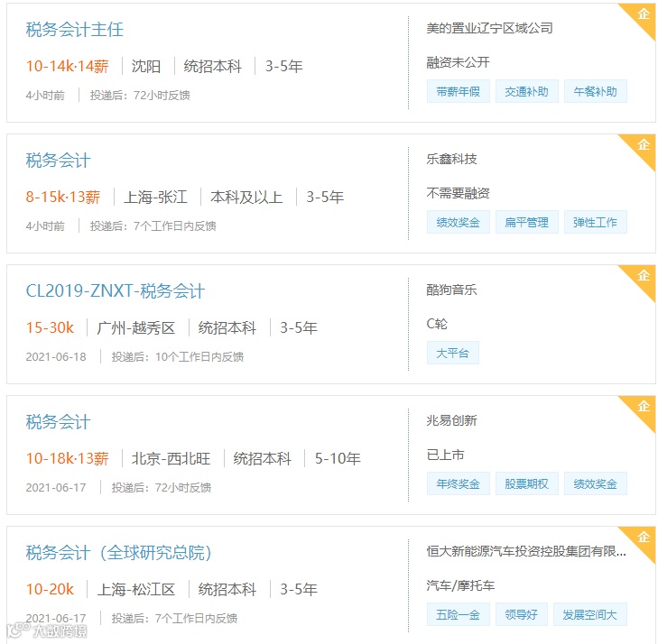Click industry text 汽车/摩托车
Viewport: 658px width, 644px height.
point(460,585)
